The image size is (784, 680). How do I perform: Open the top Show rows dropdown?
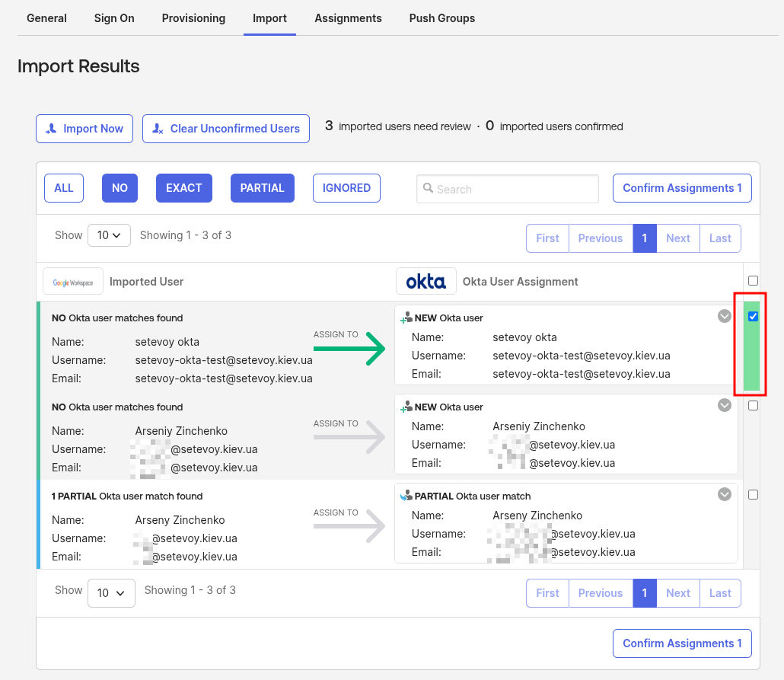(x=109, y=236)
